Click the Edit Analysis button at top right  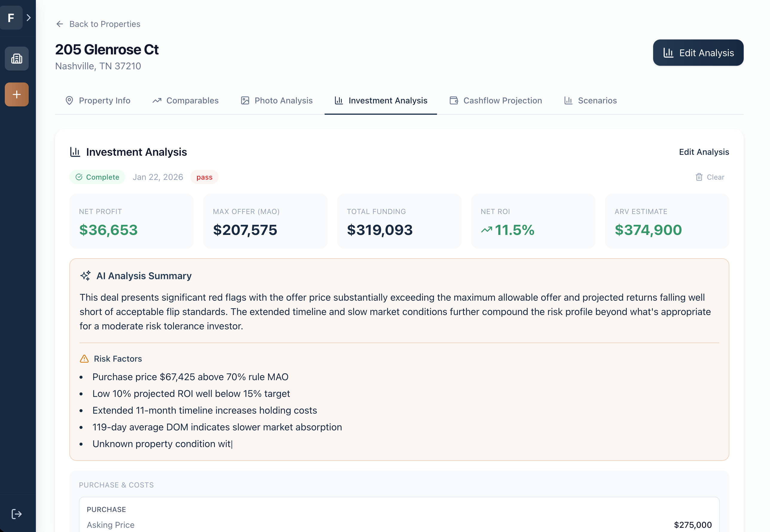698,52
